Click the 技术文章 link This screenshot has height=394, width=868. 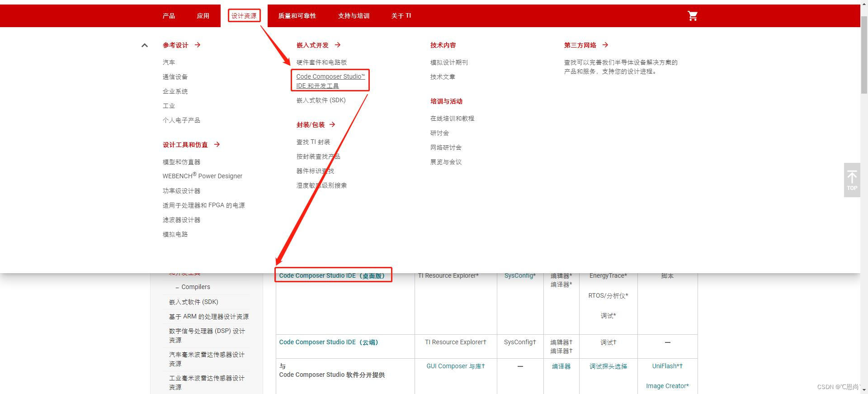point(443,77)
